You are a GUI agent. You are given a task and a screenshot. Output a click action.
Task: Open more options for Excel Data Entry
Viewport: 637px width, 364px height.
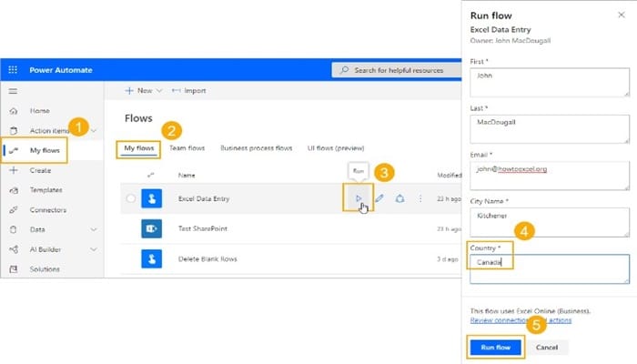(420, 198)
